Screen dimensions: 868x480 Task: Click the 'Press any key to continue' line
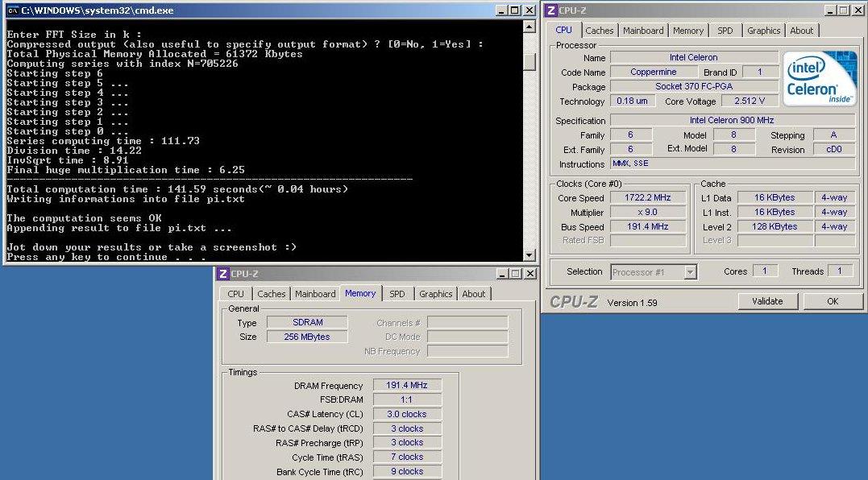click(x=106, y=257)
